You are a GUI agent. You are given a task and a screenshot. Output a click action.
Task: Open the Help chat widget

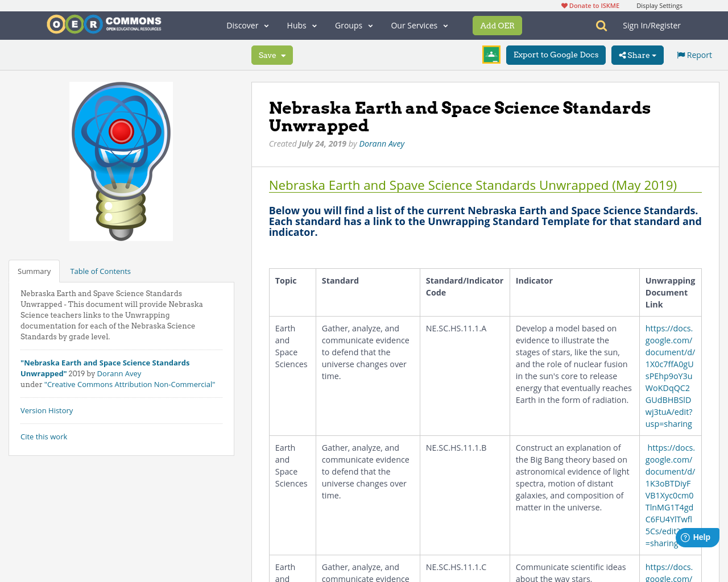point(697,537)
